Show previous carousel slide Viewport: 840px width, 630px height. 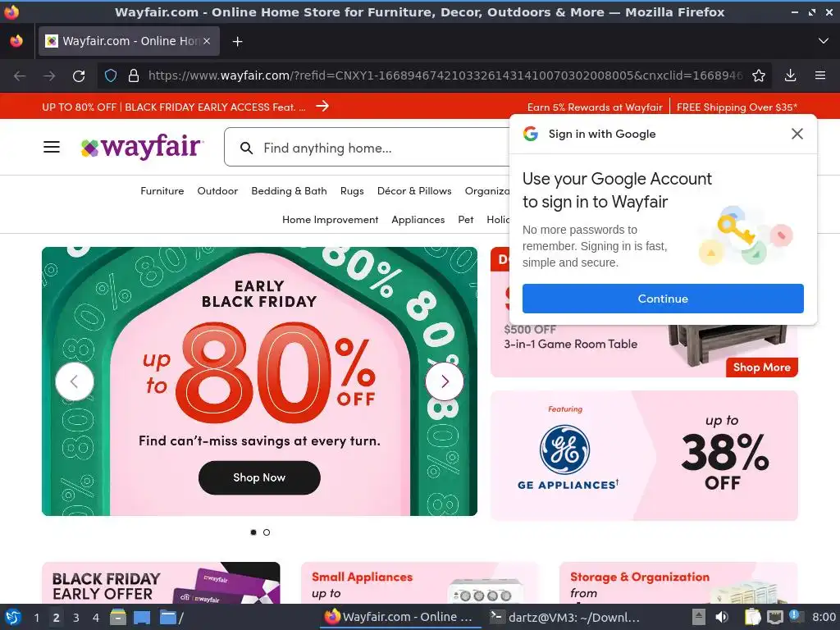(x=75, y=381)
